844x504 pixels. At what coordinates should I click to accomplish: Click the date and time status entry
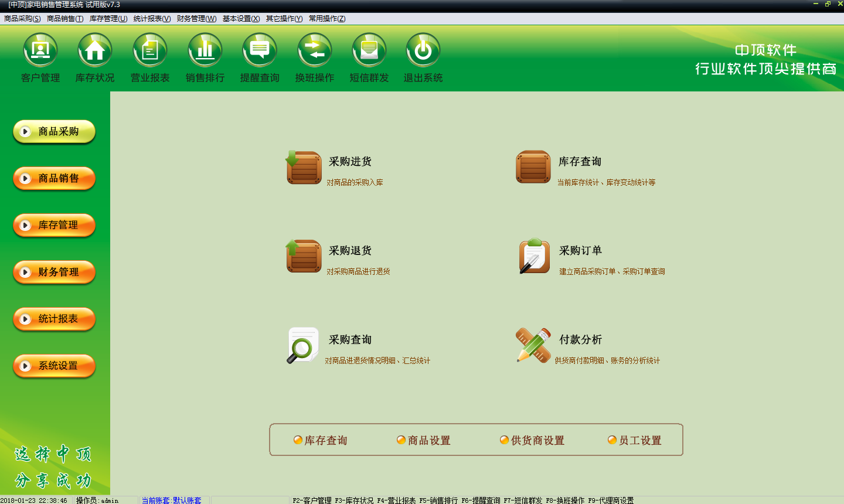tap(34, 500)
